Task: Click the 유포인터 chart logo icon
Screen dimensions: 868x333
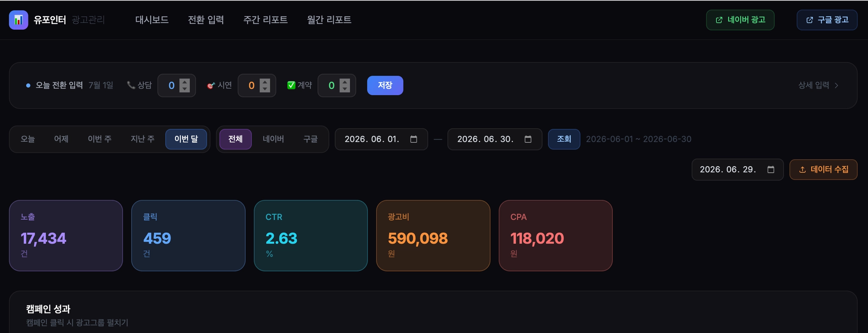Action: [19, 20]
